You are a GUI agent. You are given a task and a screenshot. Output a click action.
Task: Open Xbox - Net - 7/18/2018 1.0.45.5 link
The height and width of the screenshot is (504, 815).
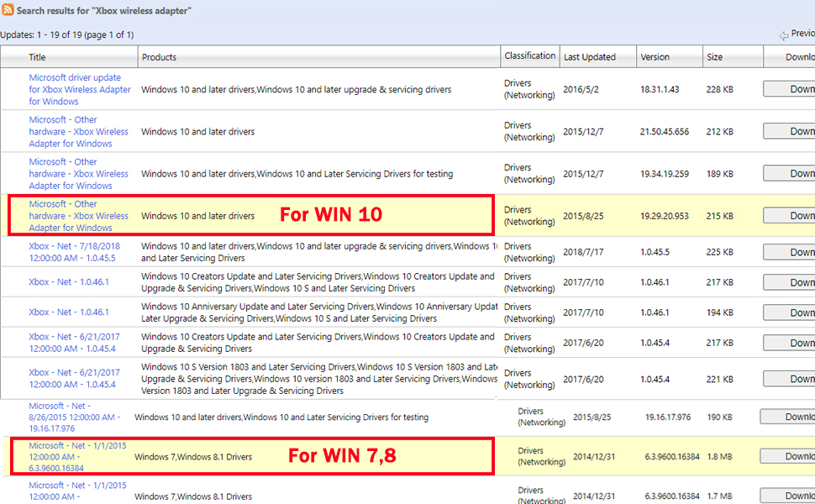coord(74,252)
